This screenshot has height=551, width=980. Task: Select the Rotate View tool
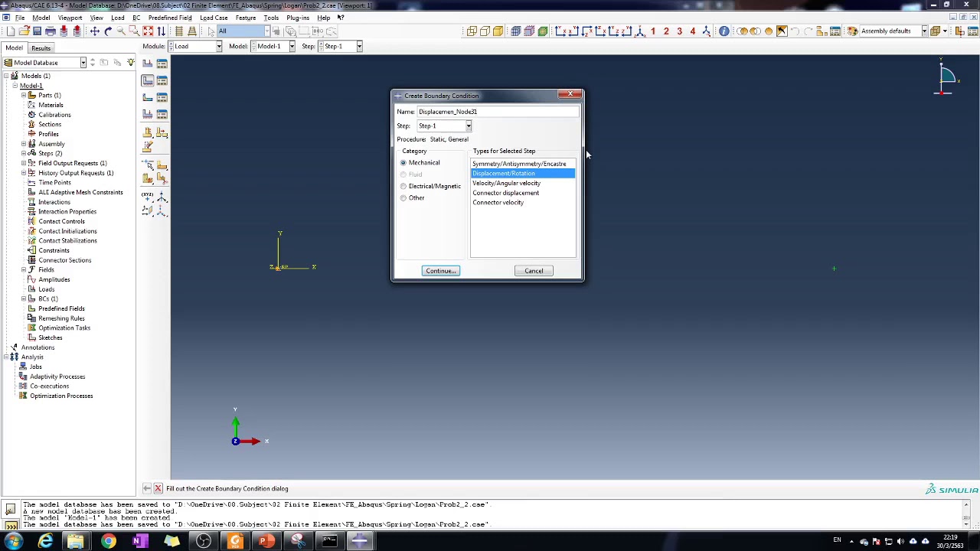pyautogui.click(x=108, y=31)
